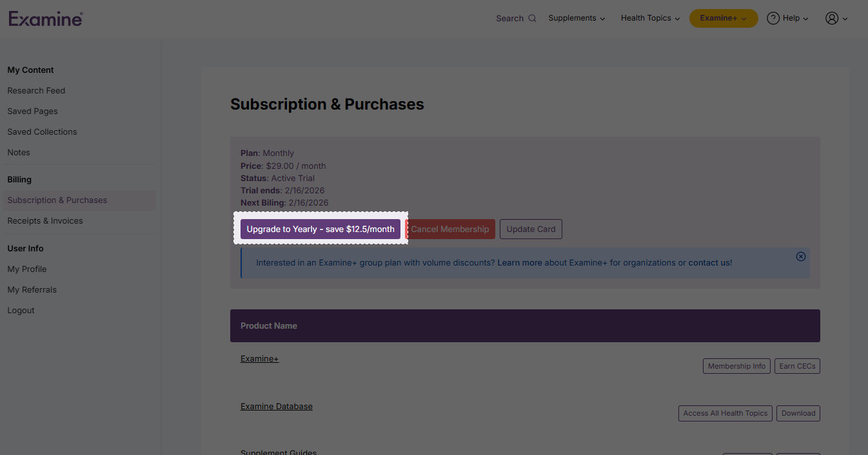The height and width of the screenshot is (455, 868).
Task: Click Upgrade to Yearly button
Action: [x=321, y=229]
